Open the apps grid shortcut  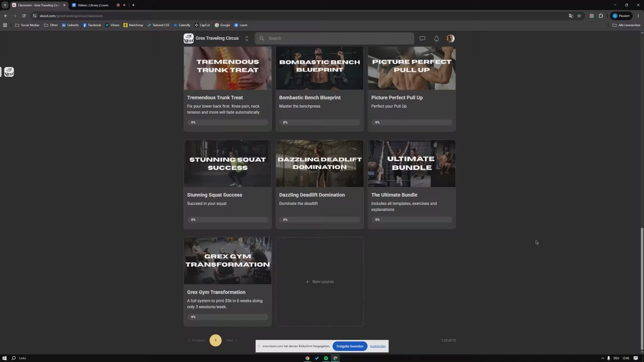(x=5, y=25)
